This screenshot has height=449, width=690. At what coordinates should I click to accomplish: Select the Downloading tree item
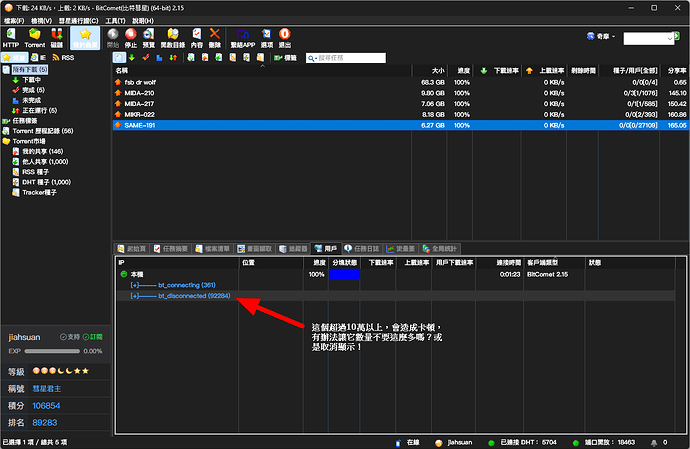31,80
